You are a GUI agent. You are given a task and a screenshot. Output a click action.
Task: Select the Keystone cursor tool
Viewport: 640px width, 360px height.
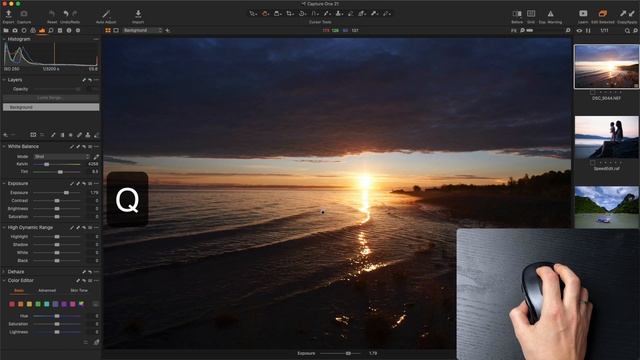click(314, 13)
